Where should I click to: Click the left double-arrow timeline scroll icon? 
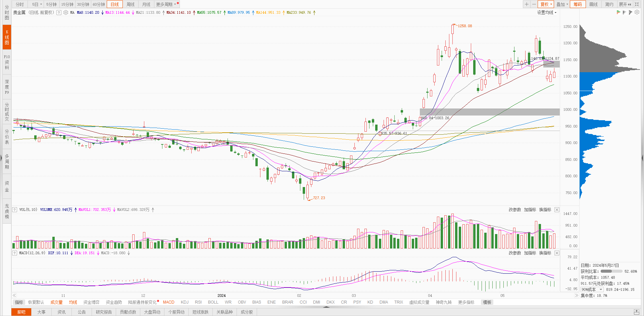click(x=14, y=296)
